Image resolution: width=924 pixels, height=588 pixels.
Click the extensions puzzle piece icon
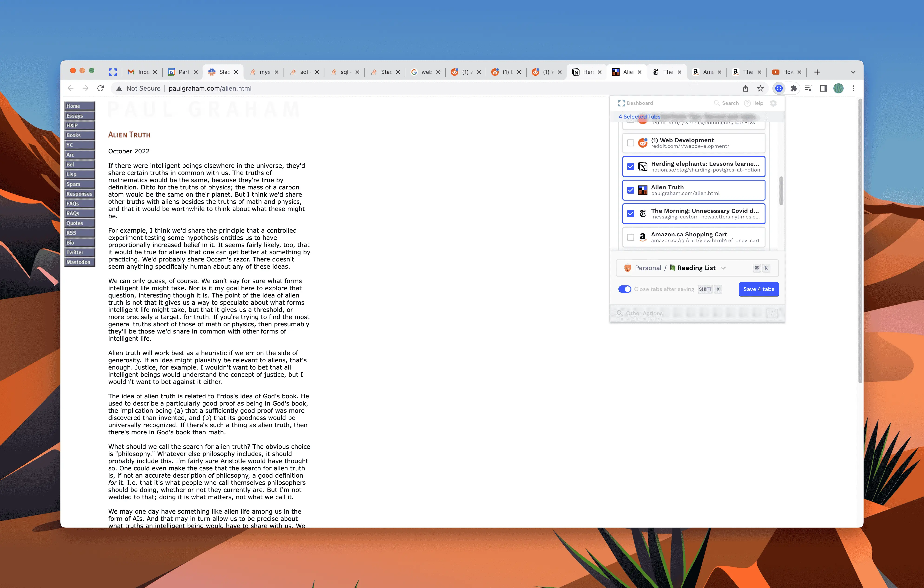point(793,88)
